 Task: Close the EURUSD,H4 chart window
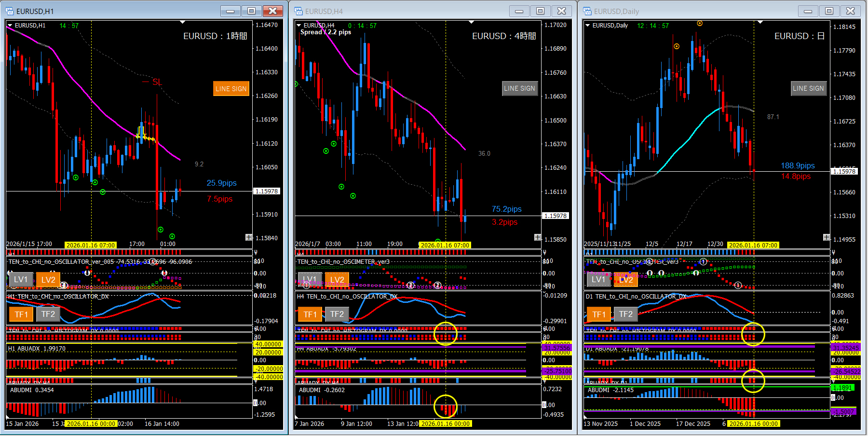[x=562, y=11]
